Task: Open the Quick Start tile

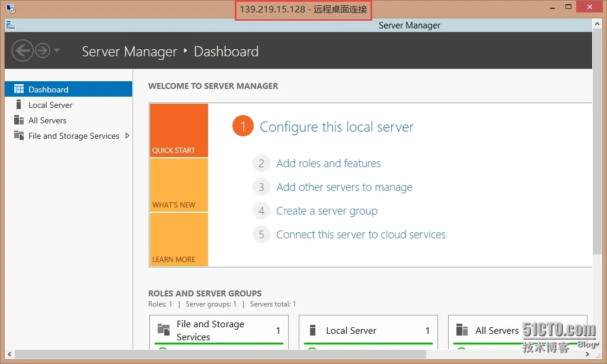Action: tap(178, 130)
